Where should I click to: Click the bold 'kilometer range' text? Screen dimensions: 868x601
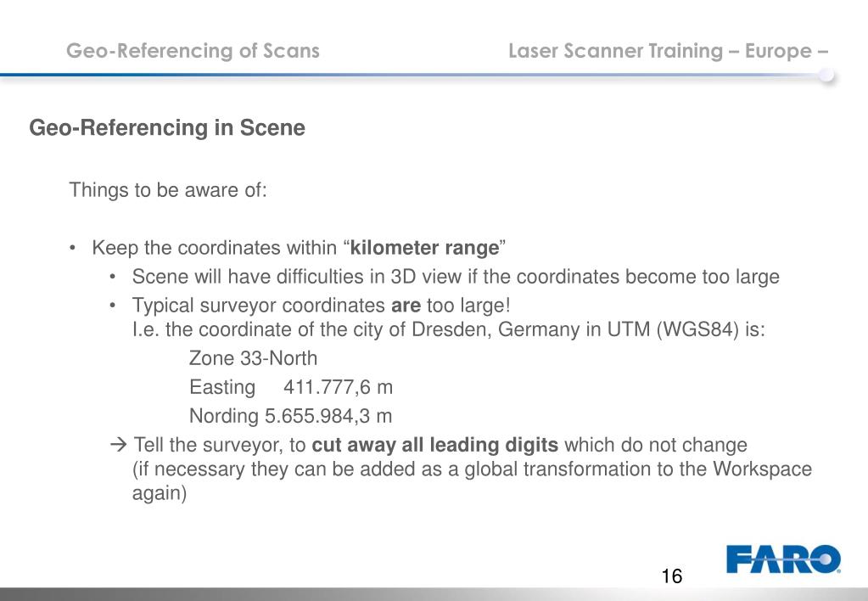coord(424,248)
